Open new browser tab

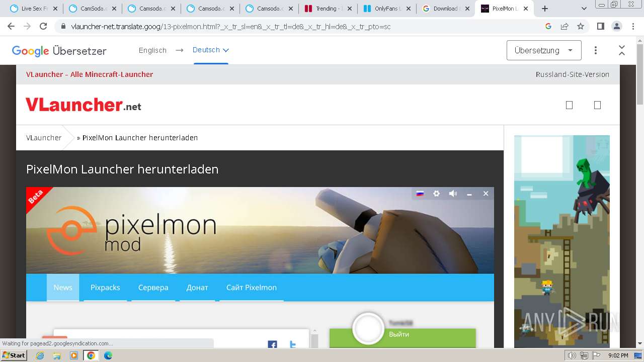544,9
